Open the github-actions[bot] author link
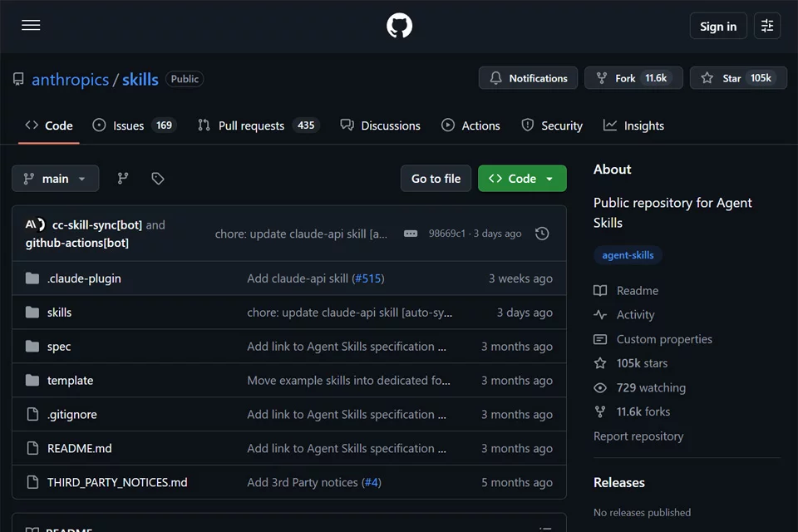The image size is (798, 532). coord(76,243)
